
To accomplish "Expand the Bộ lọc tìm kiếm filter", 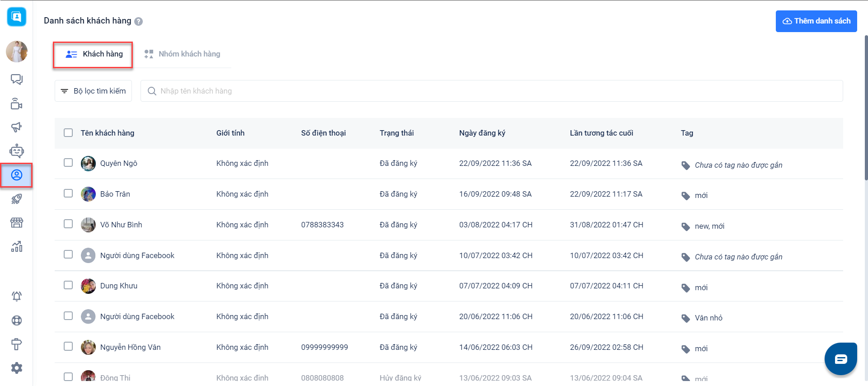I will pyautogui.click(x=94, y=91).
